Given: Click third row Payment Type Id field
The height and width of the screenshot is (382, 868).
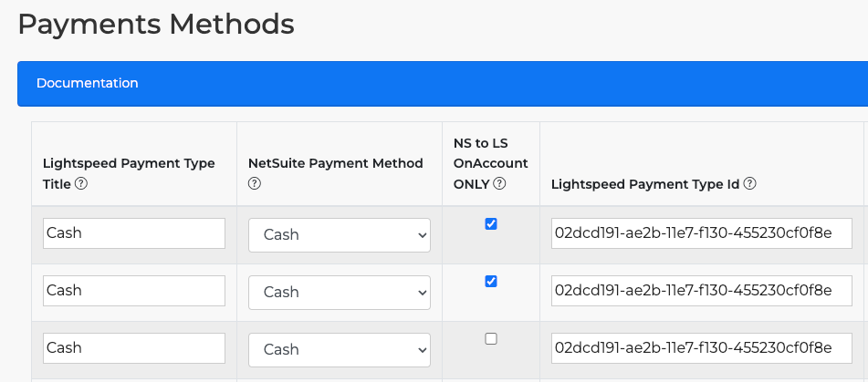Looking at the screenshot, I should (701, 348).
